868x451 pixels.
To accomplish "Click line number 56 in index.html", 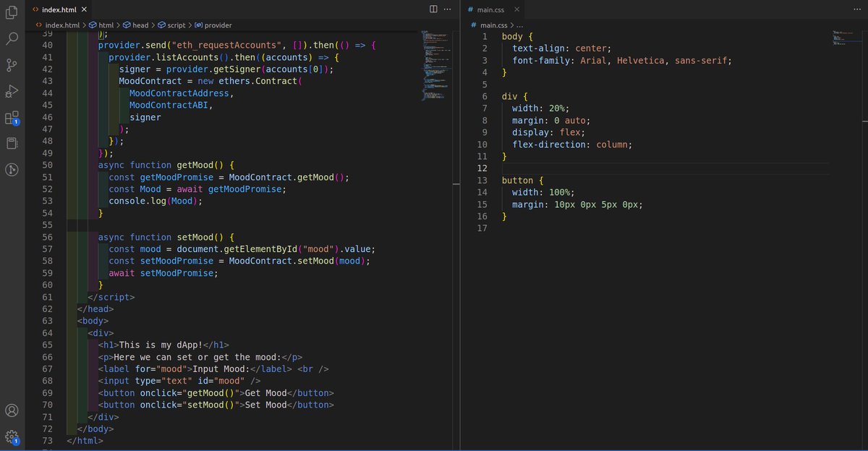I will click(46, 237).
